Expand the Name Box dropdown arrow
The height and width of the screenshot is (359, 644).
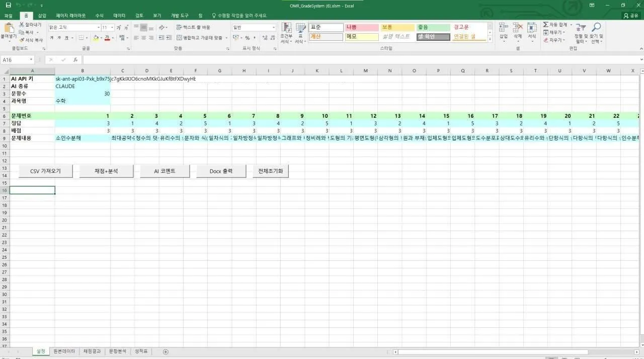click(31, 59)
